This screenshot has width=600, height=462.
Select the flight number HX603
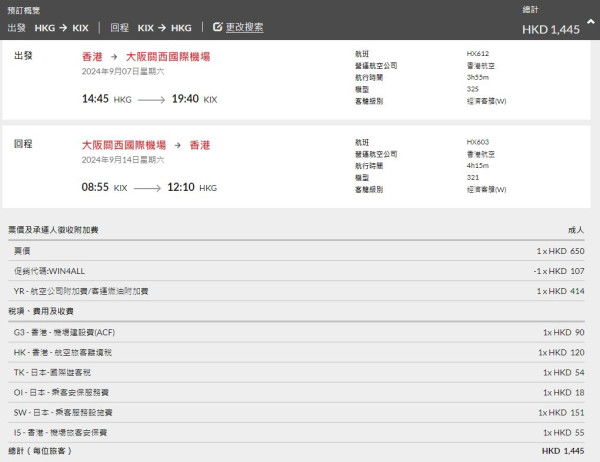478,142
